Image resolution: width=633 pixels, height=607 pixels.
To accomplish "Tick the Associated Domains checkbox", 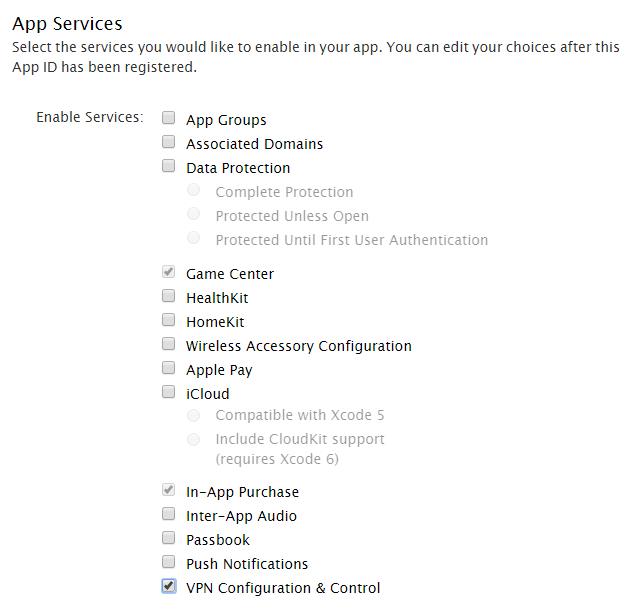I will pos(168,142).
